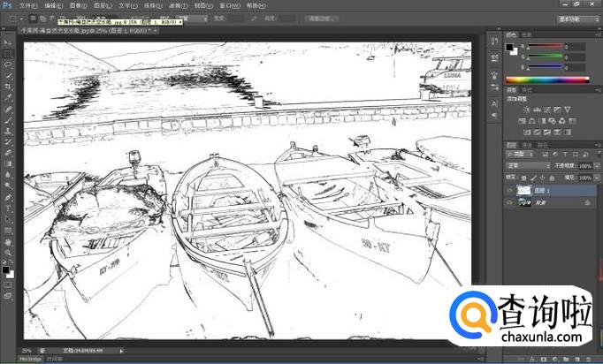Open marquee tool preset picker arrow

(21, 19)
